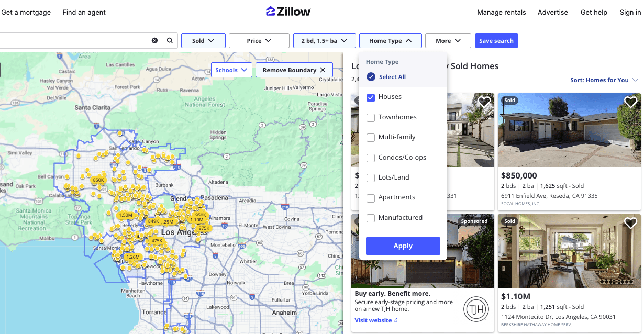Viewport: 644px width, 334px height.
Task: Click the TJH sponsor logo
Action: click(x=476, y=309)
